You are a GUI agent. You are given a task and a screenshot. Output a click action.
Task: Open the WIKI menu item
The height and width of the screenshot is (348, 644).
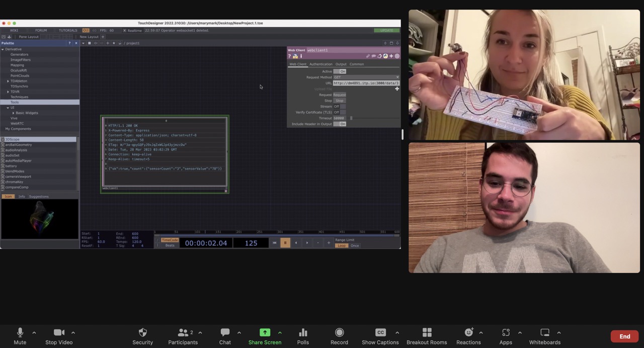pyautogui.click(x=14, y=30)
